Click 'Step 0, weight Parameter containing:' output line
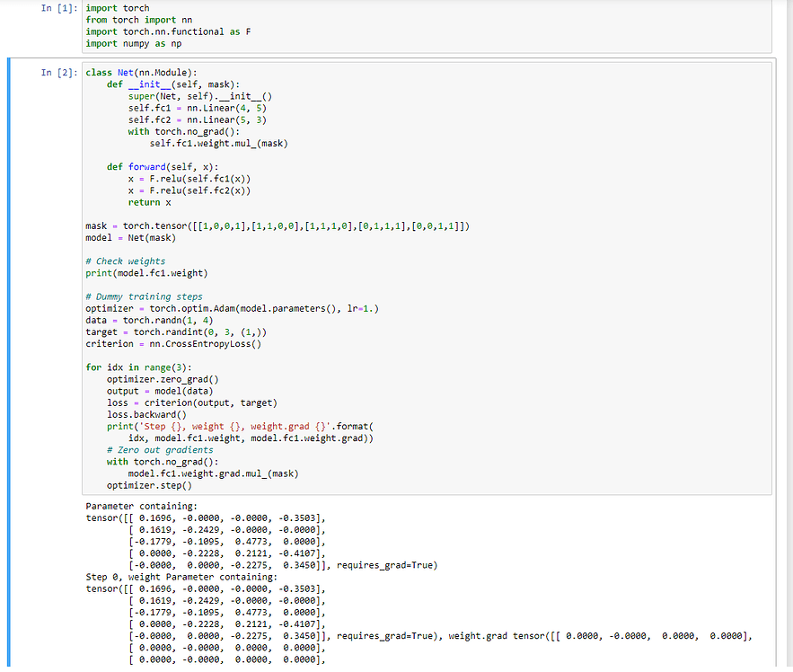Screen dimensions: 793x672 [181, 578]
